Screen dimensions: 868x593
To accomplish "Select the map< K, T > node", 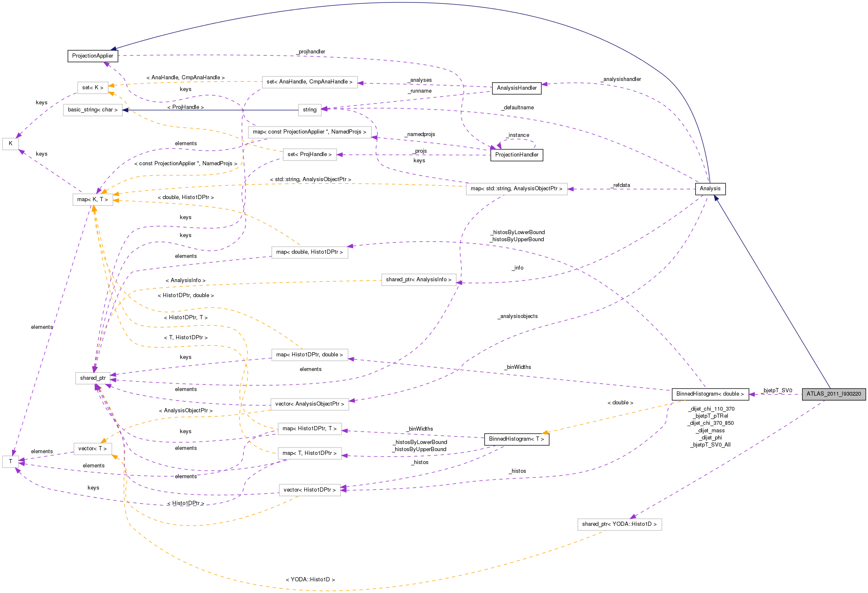I will pos(93,199).
